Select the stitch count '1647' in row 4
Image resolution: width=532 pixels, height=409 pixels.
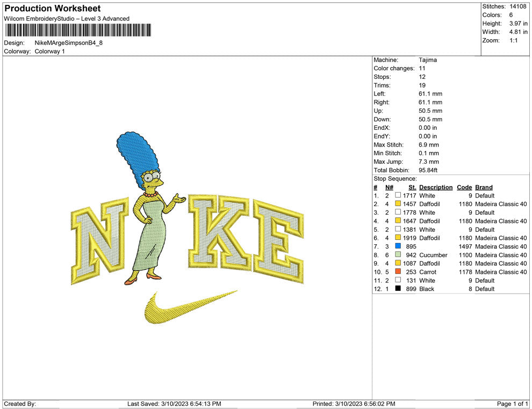409,221
